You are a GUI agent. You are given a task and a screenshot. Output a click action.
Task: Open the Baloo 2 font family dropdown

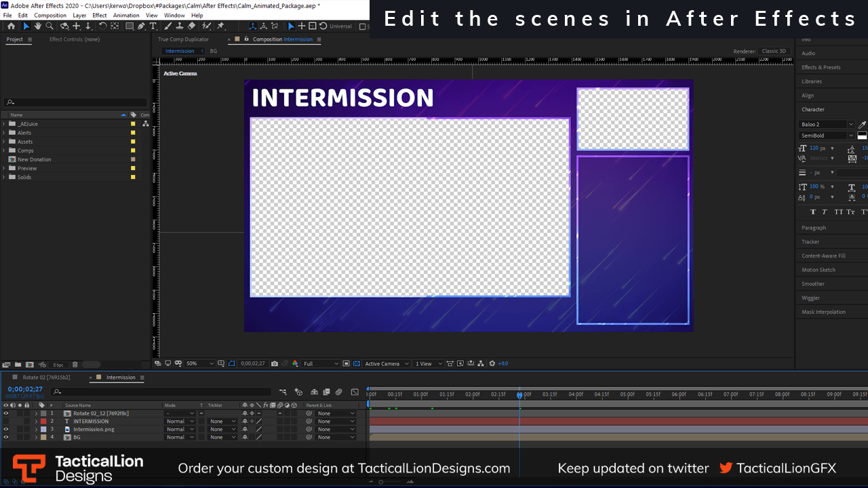pyautogui.click(x=827, y=125)
